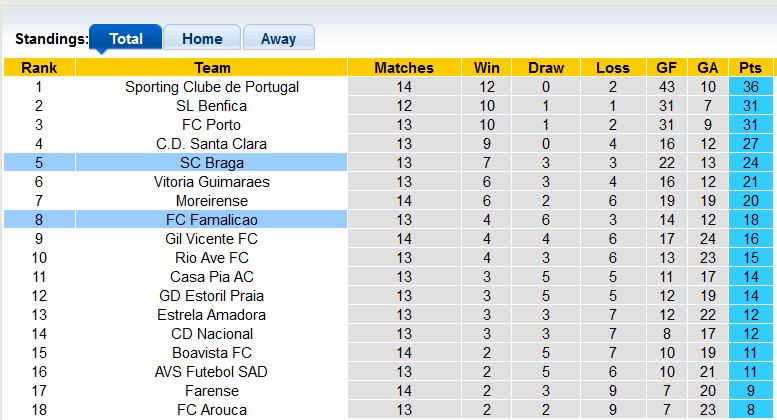Open Vitoria Guimaraes team page

click(212, 182)
